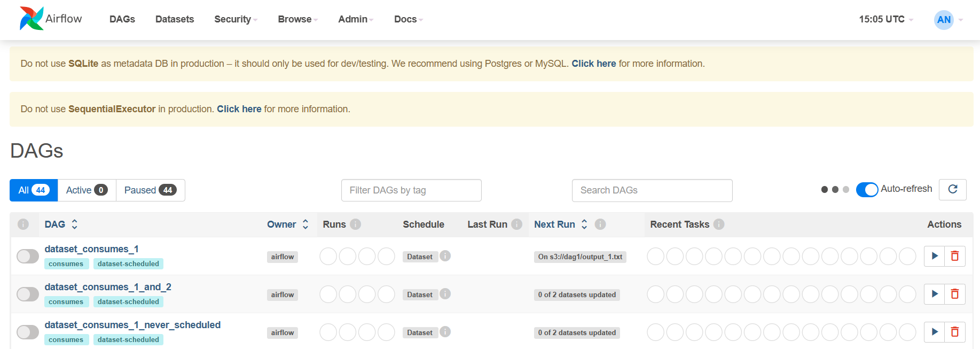This screenshot has width=980, height=349.
Task: Toggle pause switch for dataset_consumes_1_and_2
Action: (28, 294)
